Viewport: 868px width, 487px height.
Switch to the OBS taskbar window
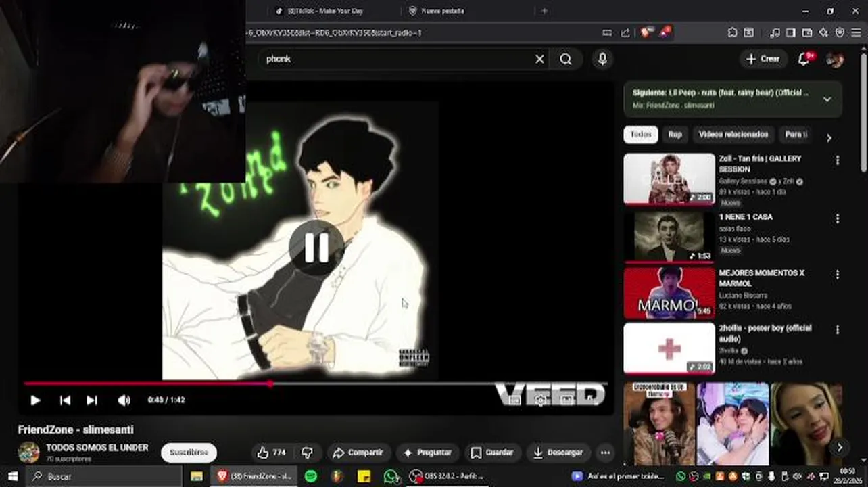pos(448,476)
